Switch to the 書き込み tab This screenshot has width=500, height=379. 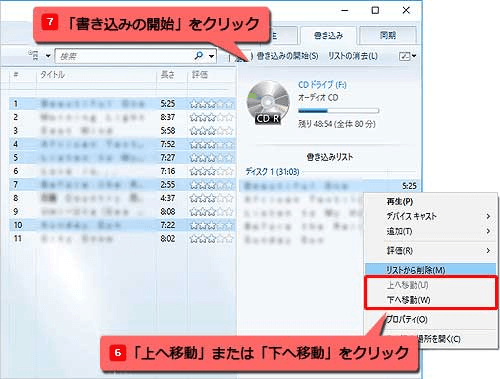328,35
